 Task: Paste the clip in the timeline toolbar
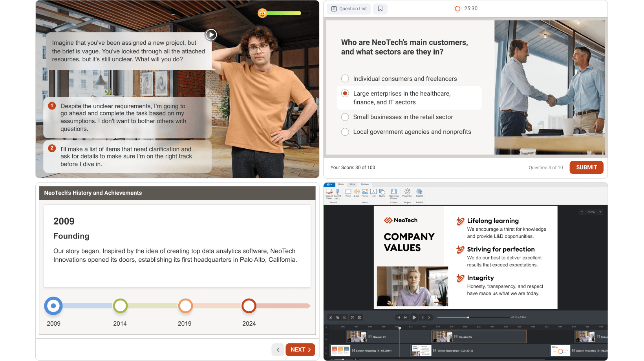coord(345,317)
